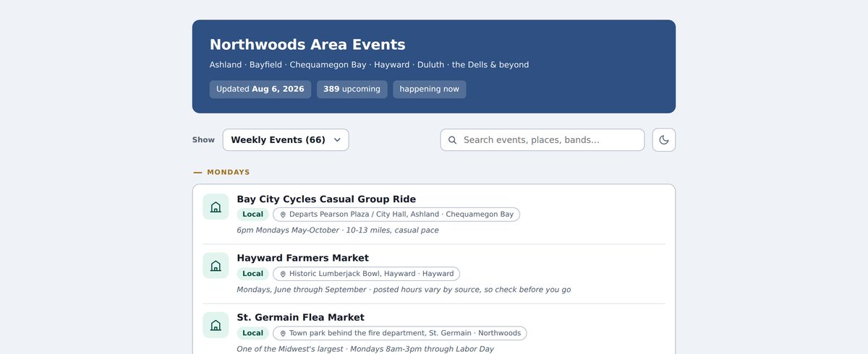868x354 pixels.
Task: Click the chevron arrow on Weekly Events dropdown
Action: point(337,140)
